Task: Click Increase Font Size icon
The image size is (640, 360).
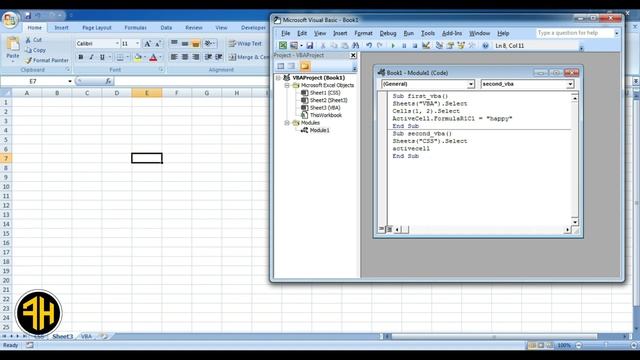Action: coord(148,43)
